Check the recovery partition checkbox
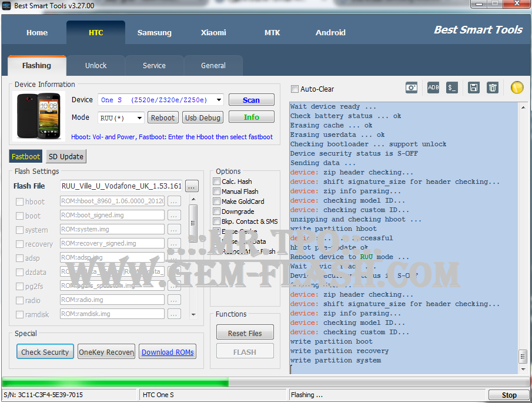Image resolution: width=532 pixels, height=403 pixels. [x=19, y=244]
